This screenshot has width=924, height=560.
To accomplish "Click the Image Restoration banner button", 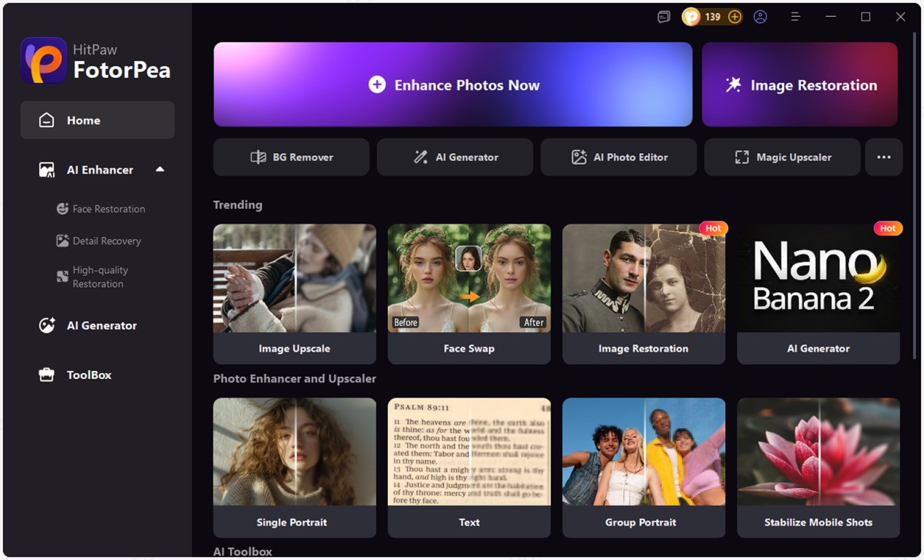I will pyautogui.click(x=799, y=84).
